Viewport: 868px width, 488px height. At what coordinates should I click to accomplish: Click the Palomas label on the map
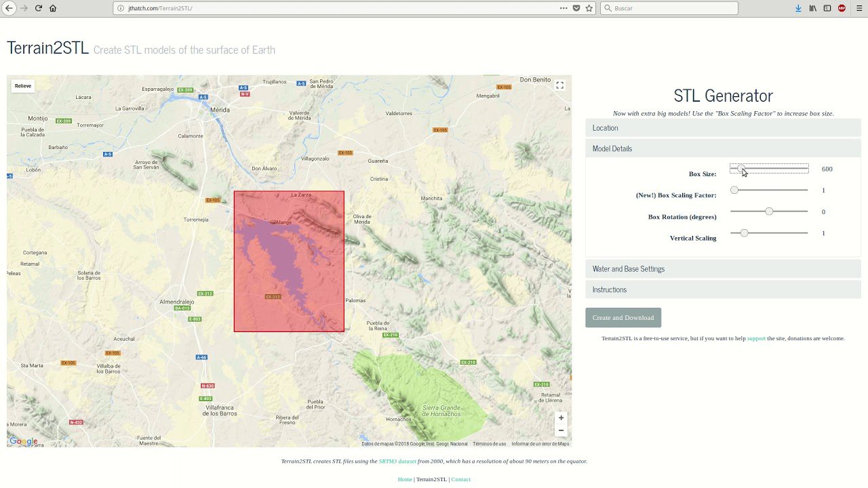pos(355,300)
